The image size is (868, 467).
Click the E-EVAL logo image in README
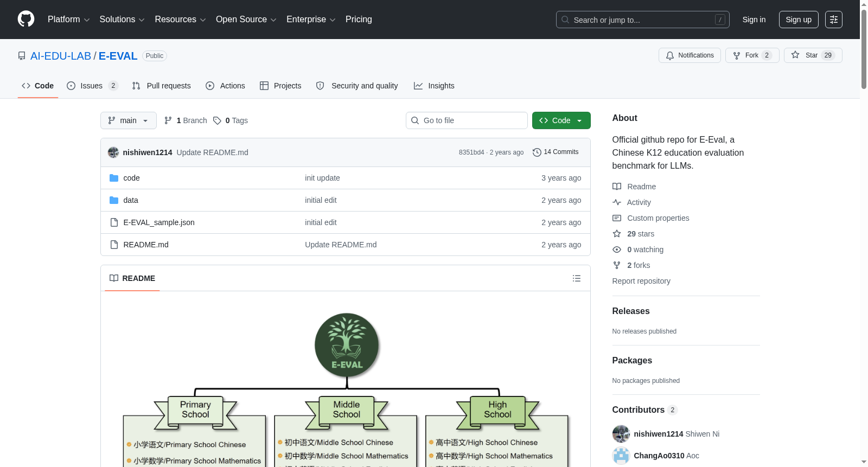(347, 345)
